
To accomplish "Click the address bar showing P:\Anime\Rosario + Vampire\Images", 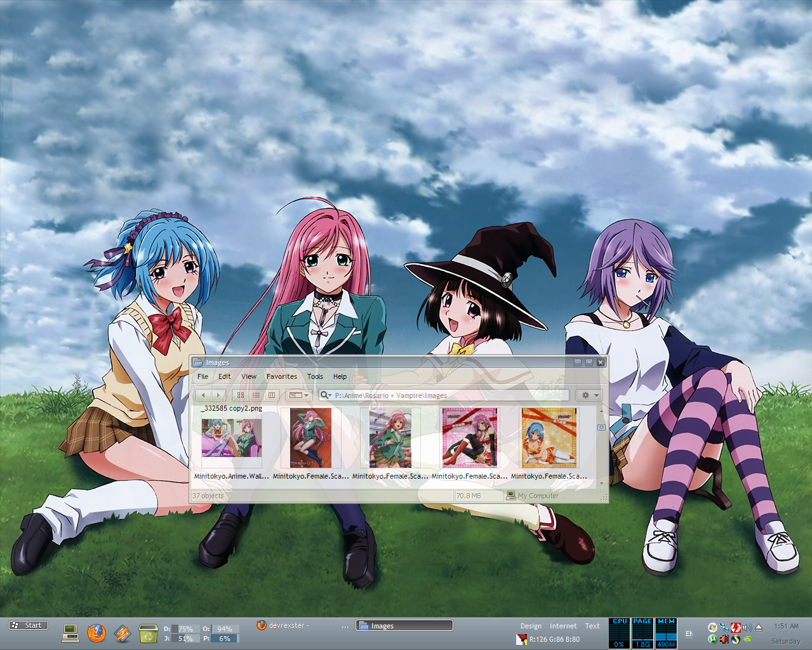I will click(444, 395).
